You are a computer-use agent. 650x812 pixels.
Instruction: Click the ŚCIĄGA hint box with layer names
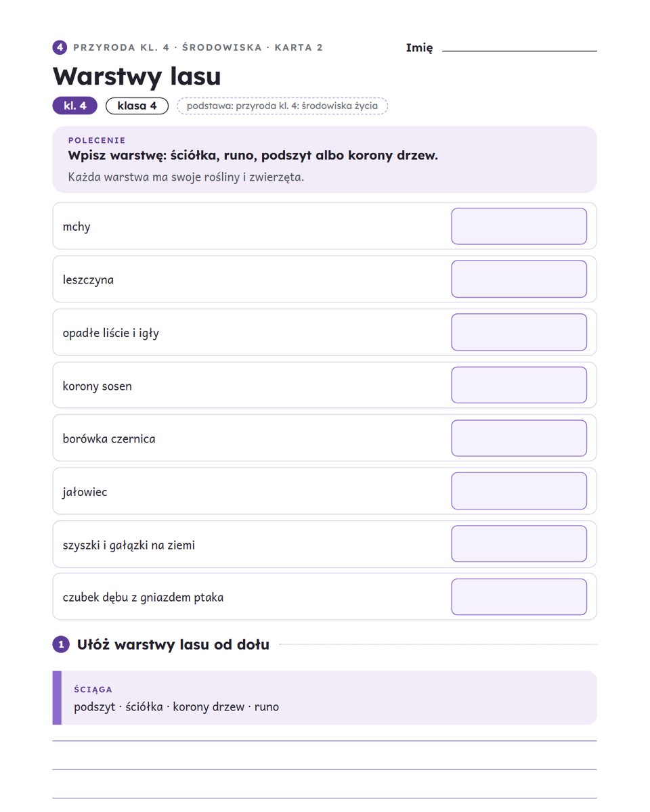(324, 698)
